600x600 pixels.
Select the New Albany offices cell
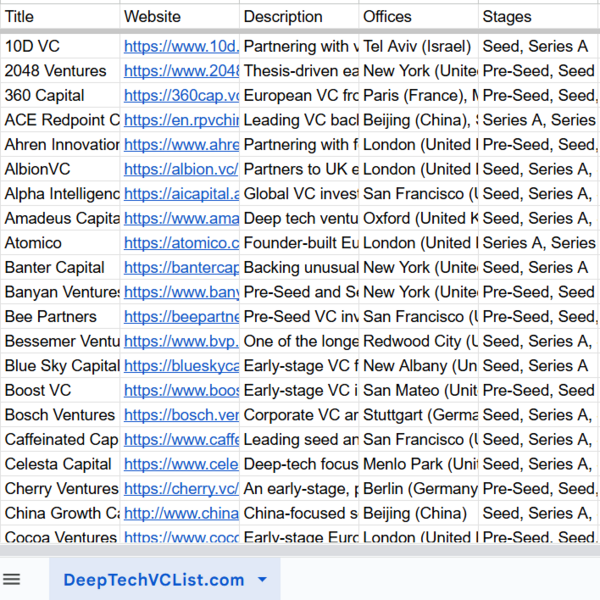pos(418,365)
